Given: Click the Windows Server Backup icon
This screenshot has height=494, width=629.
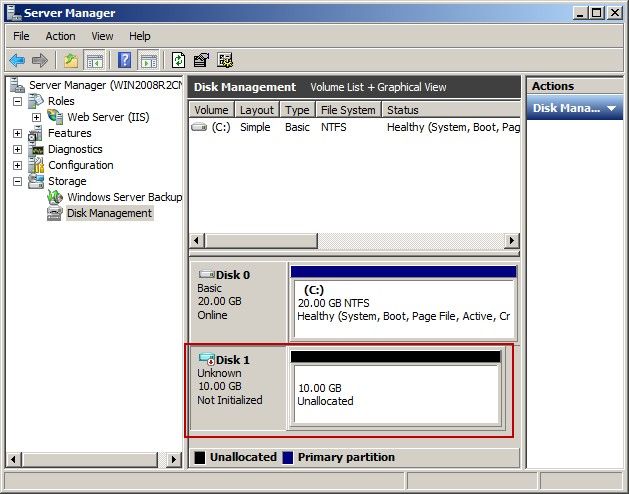Looking at the screenshot, I should click(55, 197).
